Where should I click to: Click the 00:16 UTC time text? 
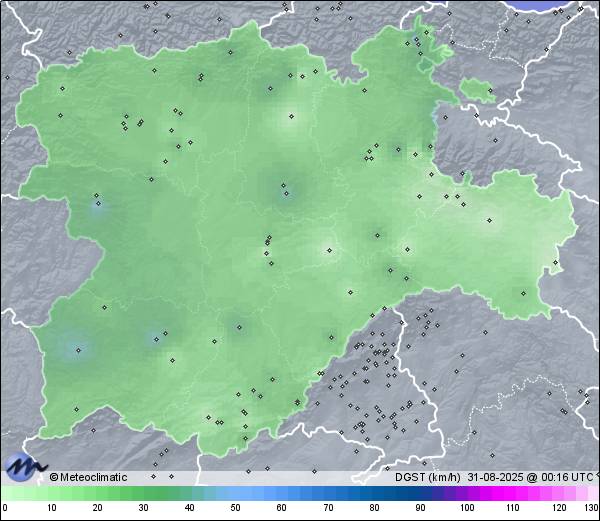pyautogui.click(x=566, y=477)
